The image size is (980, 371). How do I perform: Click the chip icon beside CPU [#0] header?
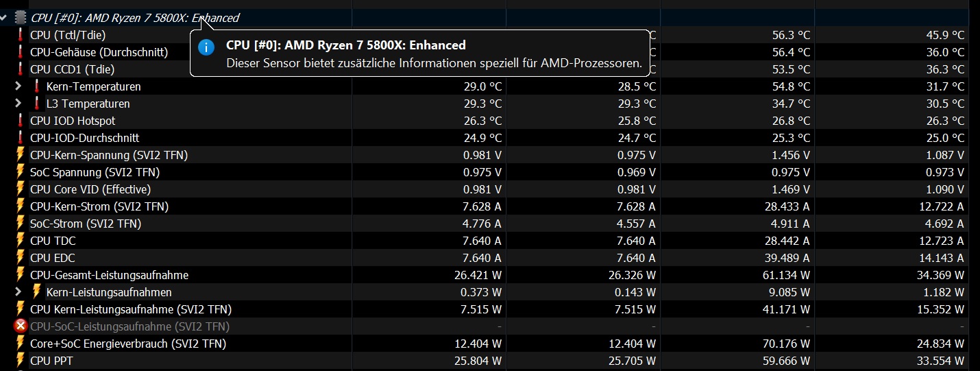(x=21, y=17)
